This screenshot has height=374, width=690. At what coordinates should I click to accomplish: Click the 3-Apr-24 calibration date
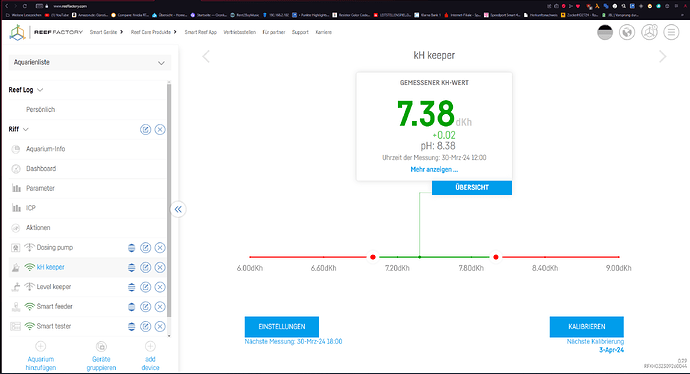click(x=611, y=350)
